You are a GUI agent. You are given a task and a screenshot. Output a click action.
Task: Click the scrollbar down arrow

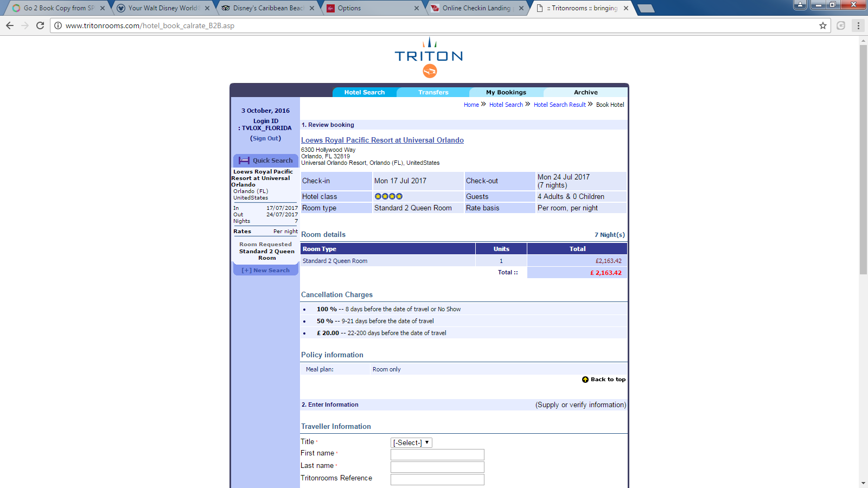(863, 483)
